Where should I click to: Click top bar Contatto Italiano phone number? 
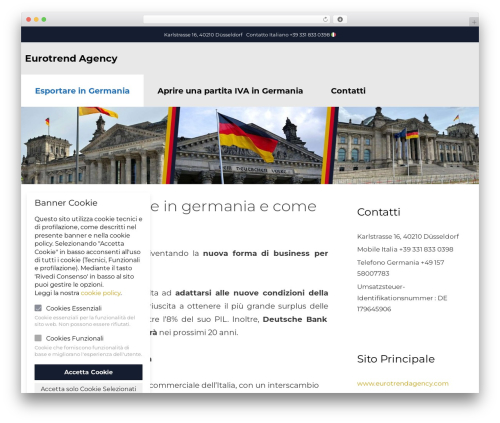coord(288,35)
